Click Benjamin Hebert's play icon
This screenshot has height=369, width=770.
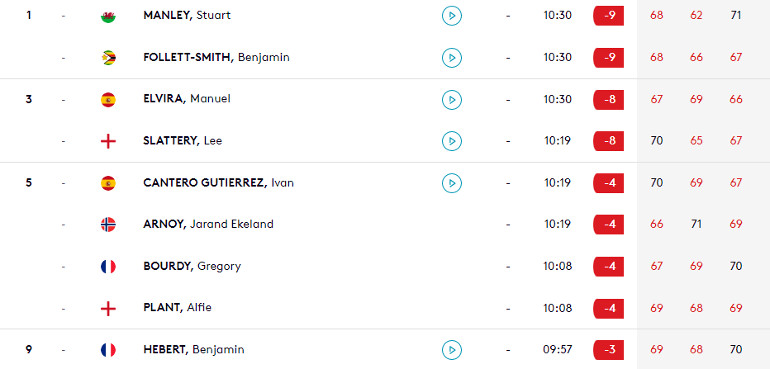[451, 350]
